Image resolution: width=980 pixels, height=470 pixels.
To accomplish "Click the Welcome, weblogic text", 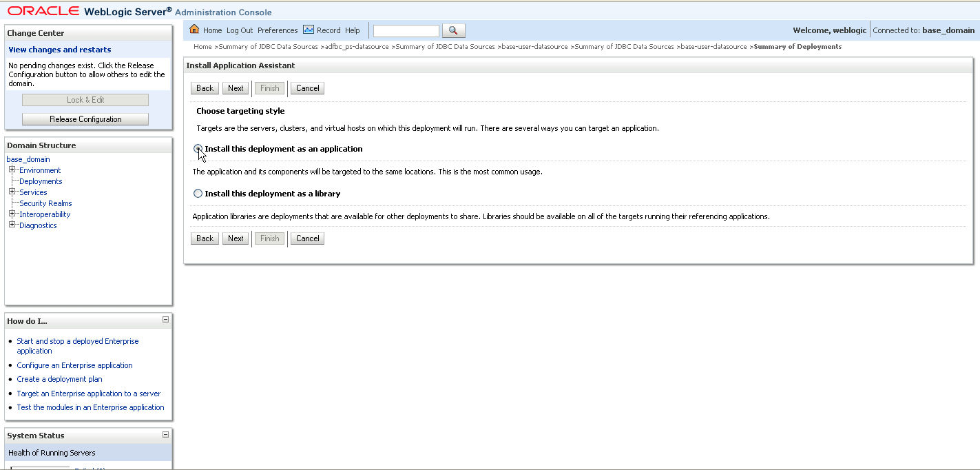I will click(830, 30).
